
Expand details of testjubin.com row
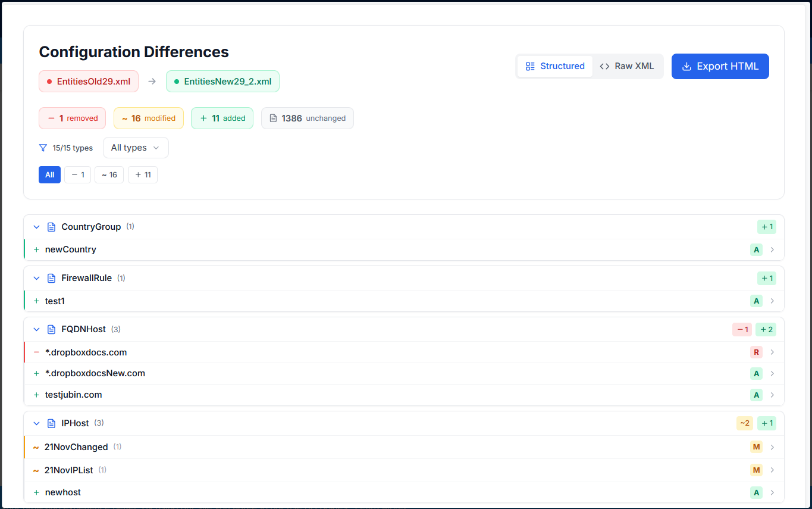(772, 395)
